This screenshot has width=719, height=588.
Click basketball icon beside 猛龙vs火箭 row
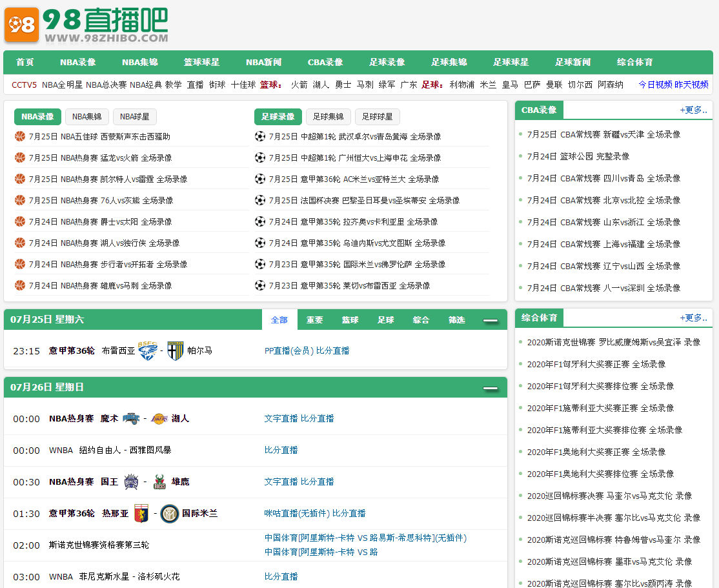(x=20, y=157)
